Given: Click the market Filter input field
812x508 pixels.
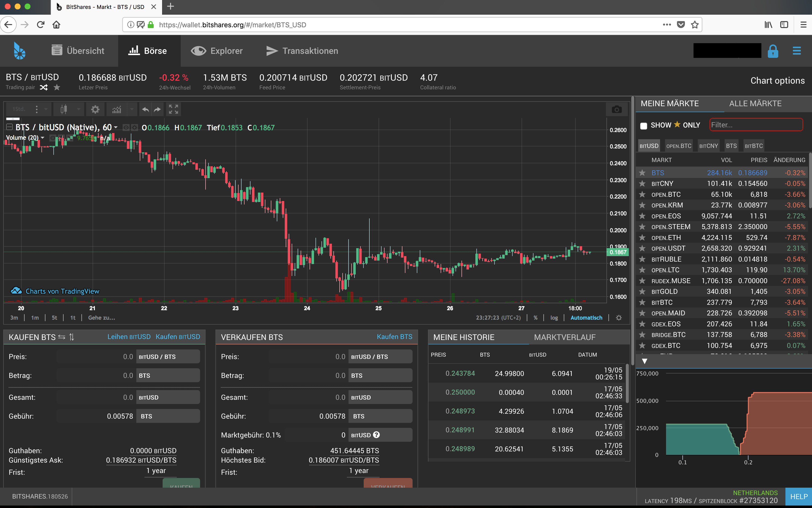Looking at the screenshot, I should (x=756, y=125).
